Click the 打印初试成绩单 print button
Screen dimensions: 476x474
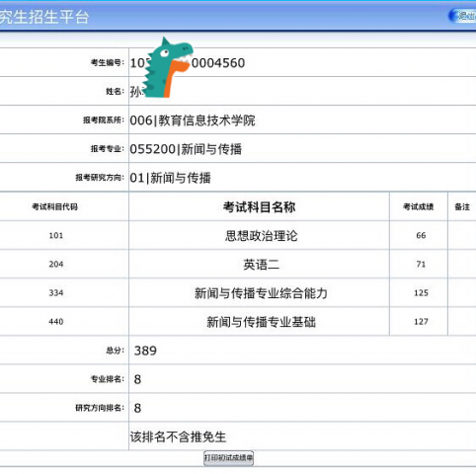pos(228,458)
